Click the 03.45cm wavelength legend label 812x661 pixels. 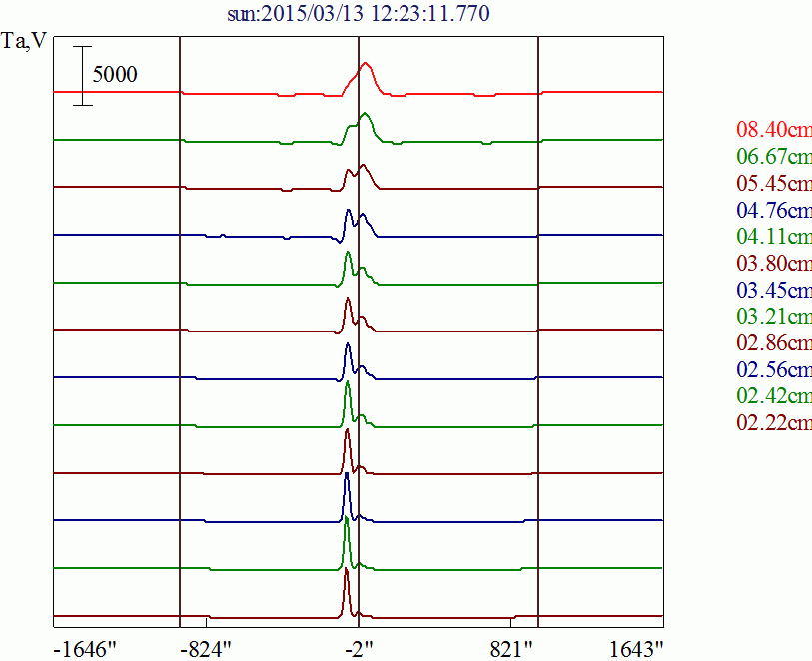[x=774, y=290]
